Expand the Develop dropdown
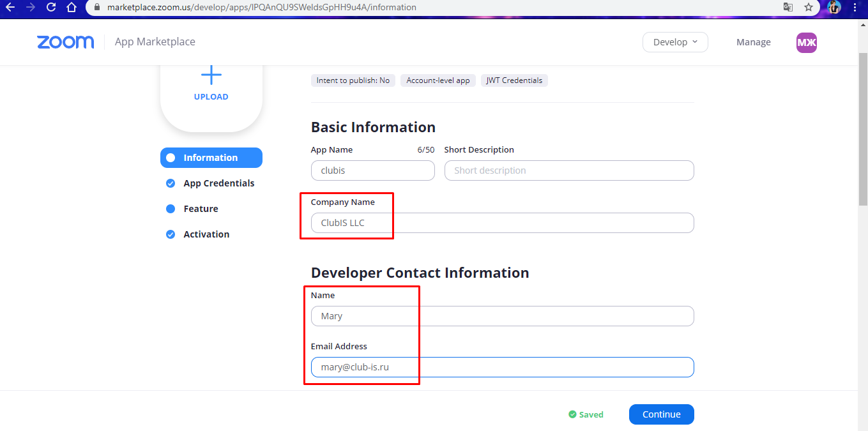This screenshot has height=431, width=868. tap(675, 42)
